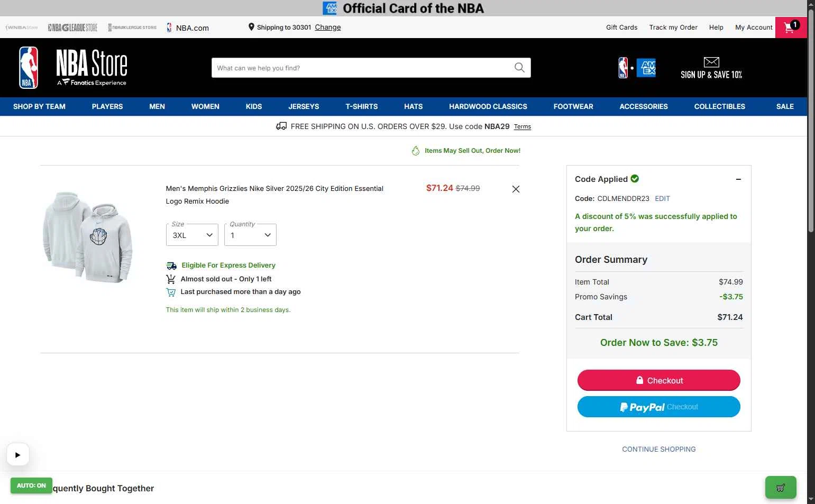815x504 pixels.
Task: Click the Amex banner logo at top
Action: tap(330, 8)
